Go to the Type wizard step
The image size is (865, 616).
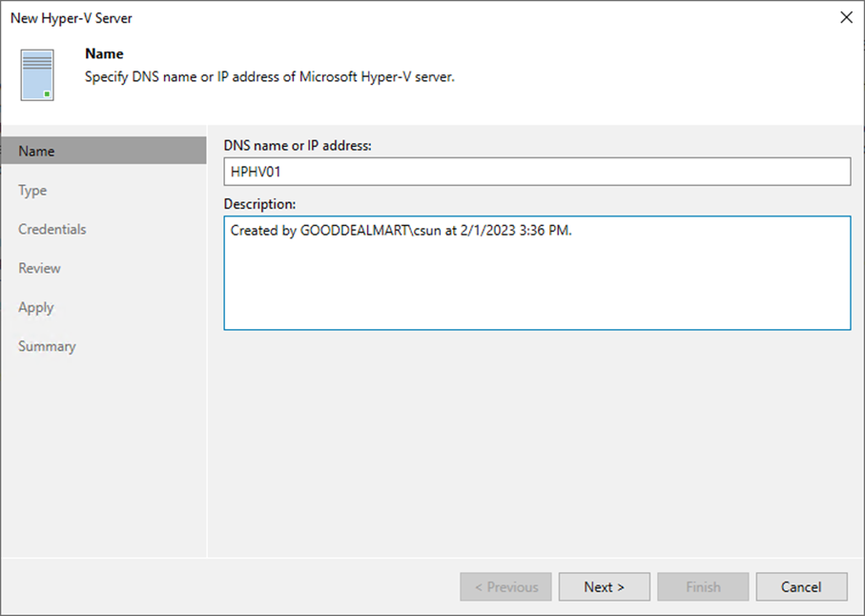click(x=32, y=190)
